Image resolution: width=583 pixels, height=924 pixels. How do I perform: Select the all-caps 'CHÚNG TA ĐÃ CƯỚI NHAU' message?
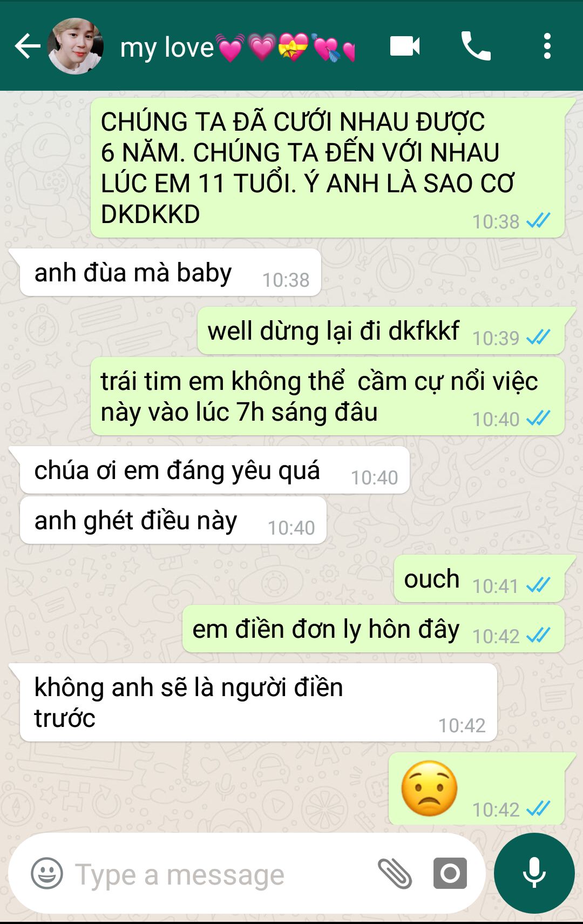point(328,168)
